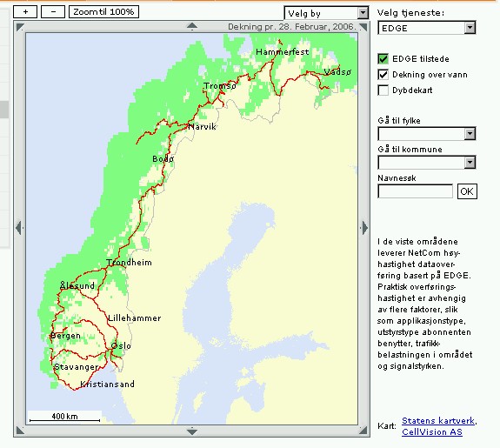Open the Gå til kommune dropdown
The height and width of the screenshot is (448, 500).
pyautogui.click(x=427, y=163)
